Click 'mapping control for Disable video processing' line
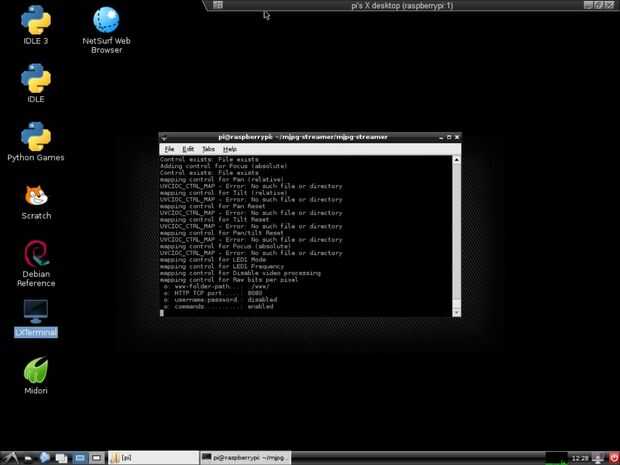Screen dimensions: 620x465 click(240, 273)
